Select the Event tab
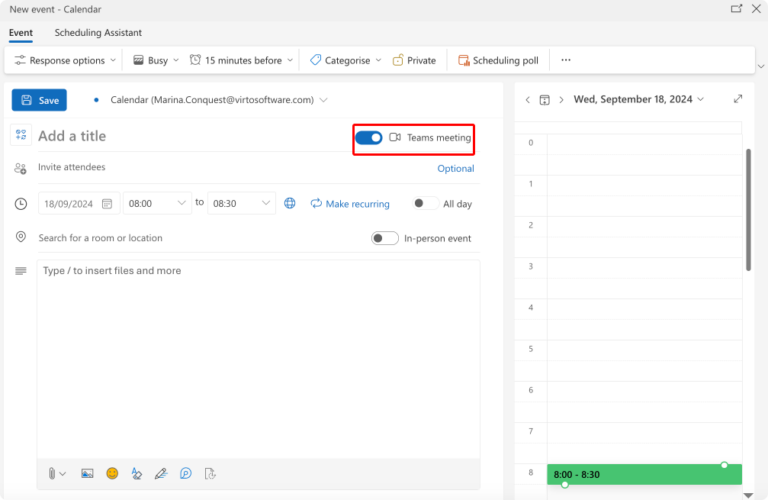The height and width of the screenshot is (500, 768). tap(21, 33)
